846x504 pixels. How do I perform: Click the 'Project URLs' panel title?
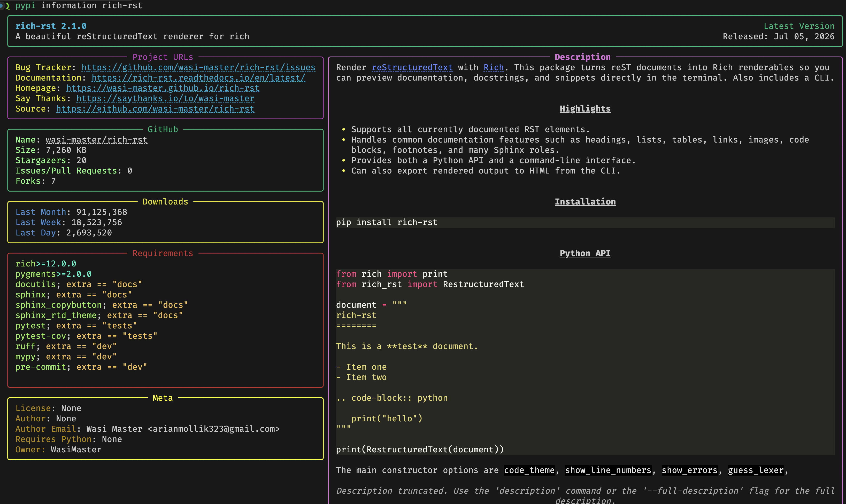(x=163, y=57)
